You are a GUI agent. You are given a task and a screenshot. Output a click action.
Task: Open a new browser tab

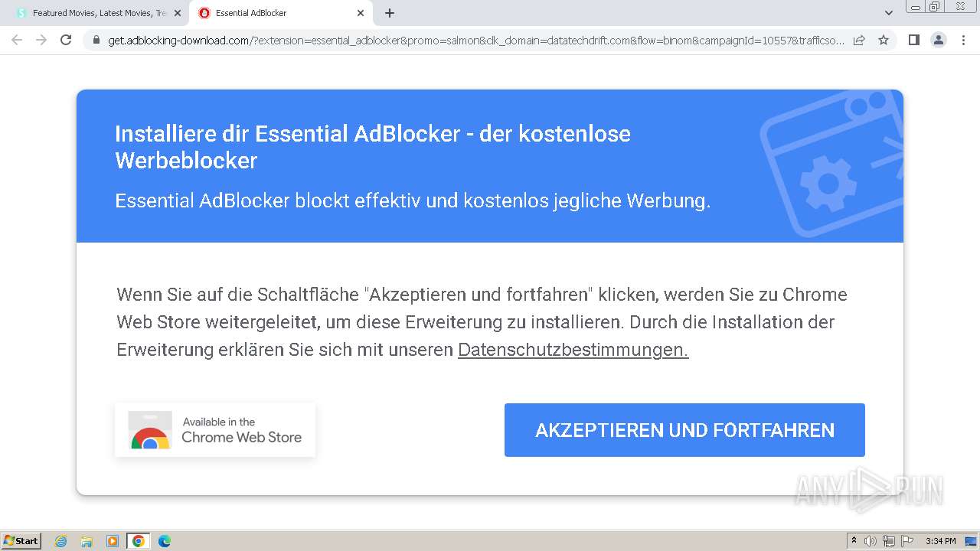click(390, 13)
